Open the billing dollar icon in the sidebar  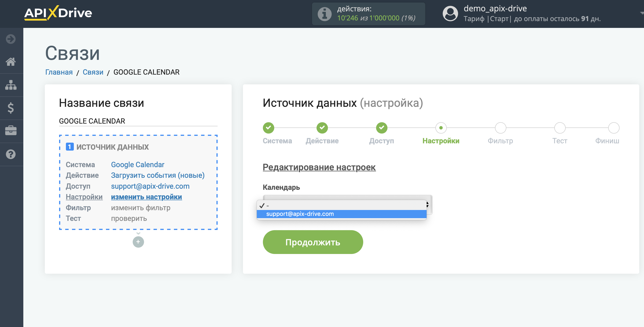point(11,108)
